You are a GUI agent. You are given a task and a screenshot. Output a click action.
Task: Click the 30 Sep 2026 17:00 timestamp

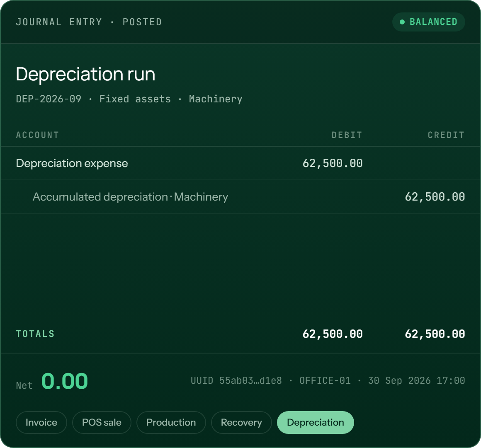point(417,381)
